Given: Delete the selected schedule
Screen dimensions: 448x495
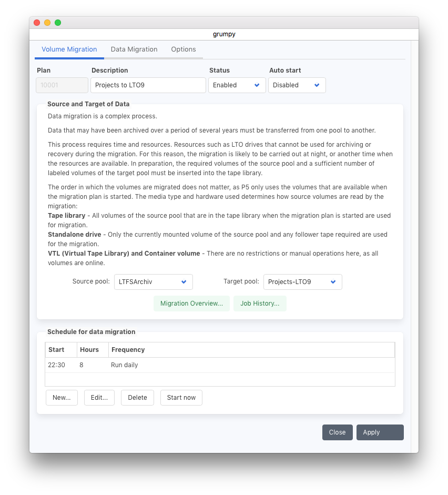Looking at the screenshot, I should (137, 398).
